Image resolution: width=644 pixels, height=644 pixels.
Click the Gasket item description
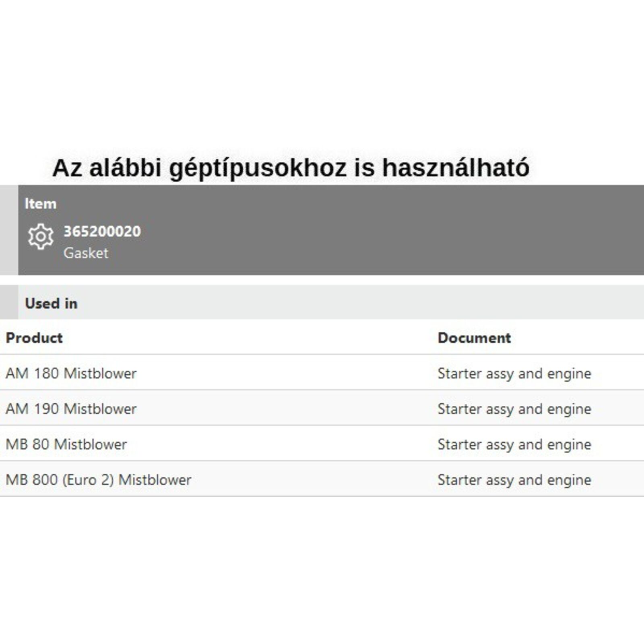pyautogui.click(x=86, y=253)
